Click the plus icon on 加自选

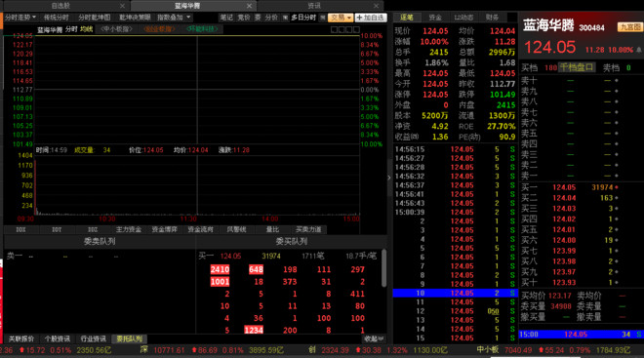[359, 18]
